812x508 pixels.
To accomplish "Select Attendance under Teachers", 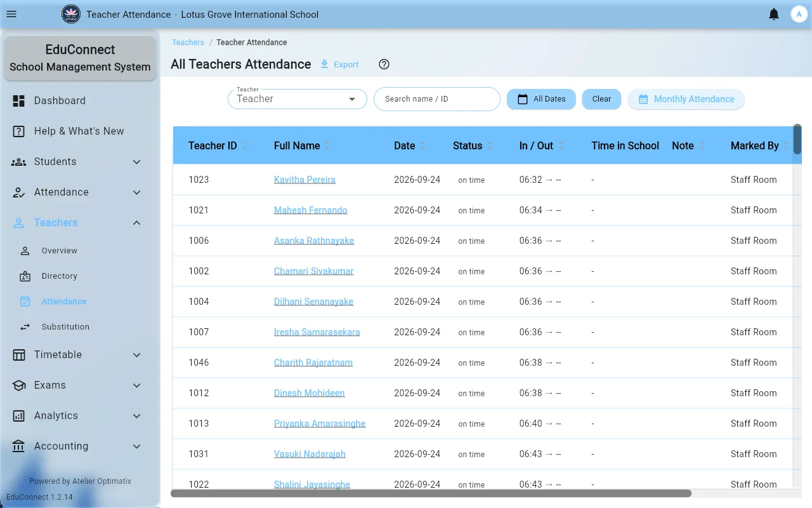I will pyautogui.click(x=81, y=301).
